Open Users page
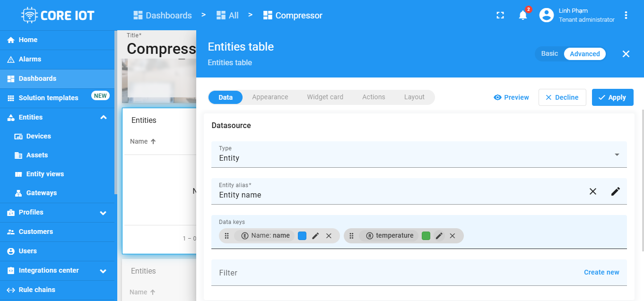 point(57,251)
